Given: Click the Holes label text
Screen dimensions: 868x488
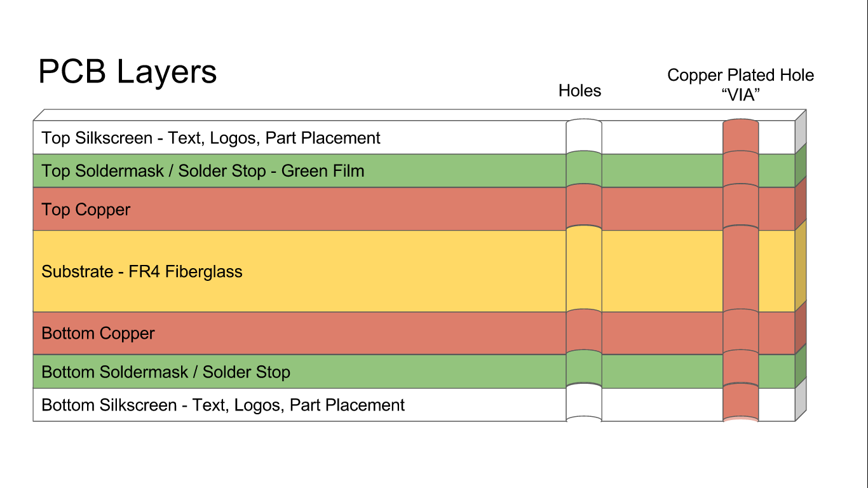Looking at the screenshot, I should [580, 91].
